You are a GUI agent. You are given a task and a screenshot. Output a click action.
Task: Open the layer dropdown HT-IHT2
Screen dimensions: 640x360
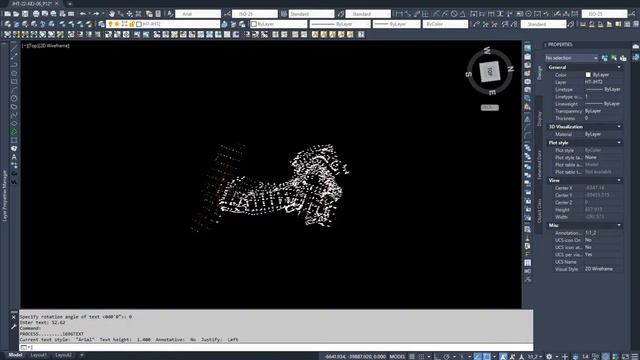point(163,24)
